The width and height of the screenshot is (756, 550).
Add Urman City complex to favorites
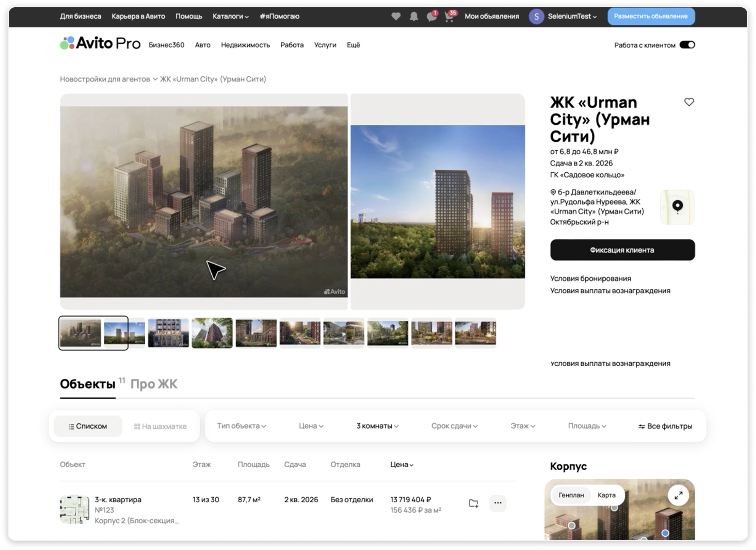click(689, 102)
